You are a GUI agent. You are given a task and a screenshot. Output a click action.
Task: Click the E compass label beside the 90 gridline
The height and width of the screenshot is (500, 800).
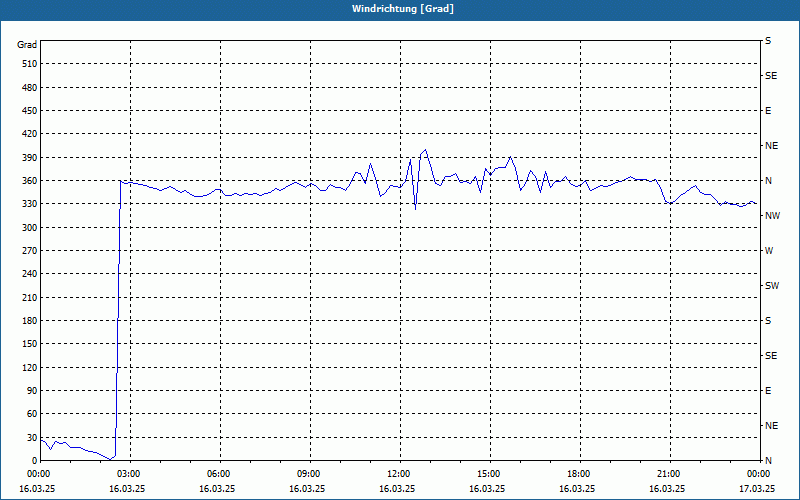pos(768,391)
